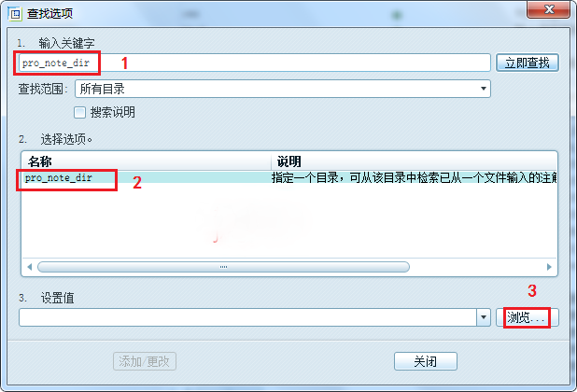Click the 浏览... button

(527, 317)
